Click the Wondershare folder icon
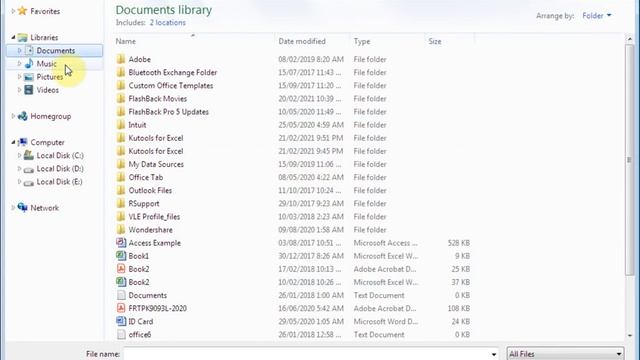Image resolution: width=640 pixels, height=360 pixels. (x=121, y=229)
